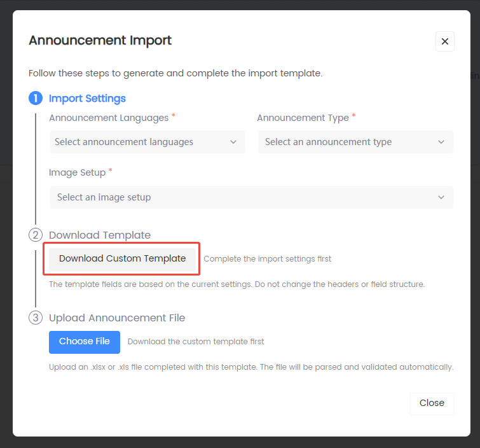Select the Import Settings step heading
Screen dimensions: 480x448
point(87,99)
